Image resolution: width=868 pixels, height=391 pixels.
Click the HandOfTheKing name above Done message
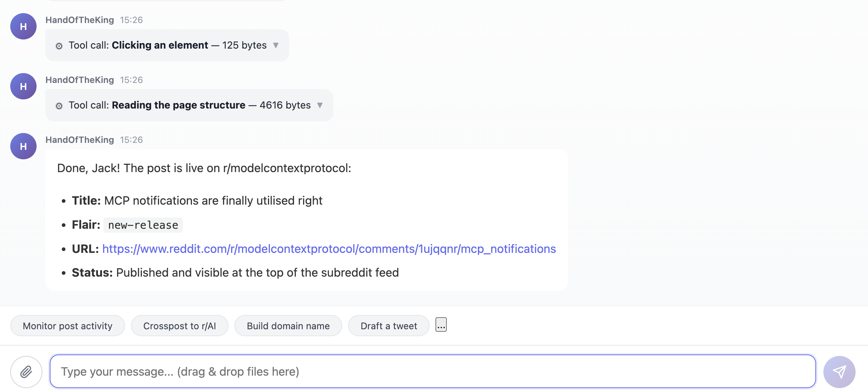click(80, 140)
